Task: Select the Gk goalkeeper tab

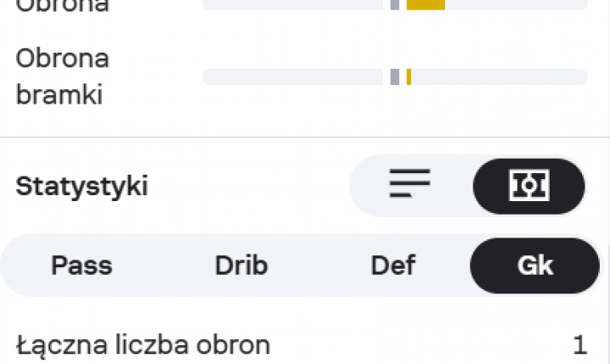Action: 535,266
